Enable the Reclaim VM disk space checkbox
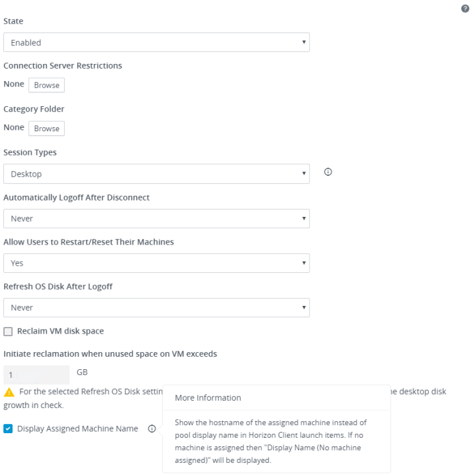Image resolution: width=475 pixels, height=476 pixels. [9, 331]
